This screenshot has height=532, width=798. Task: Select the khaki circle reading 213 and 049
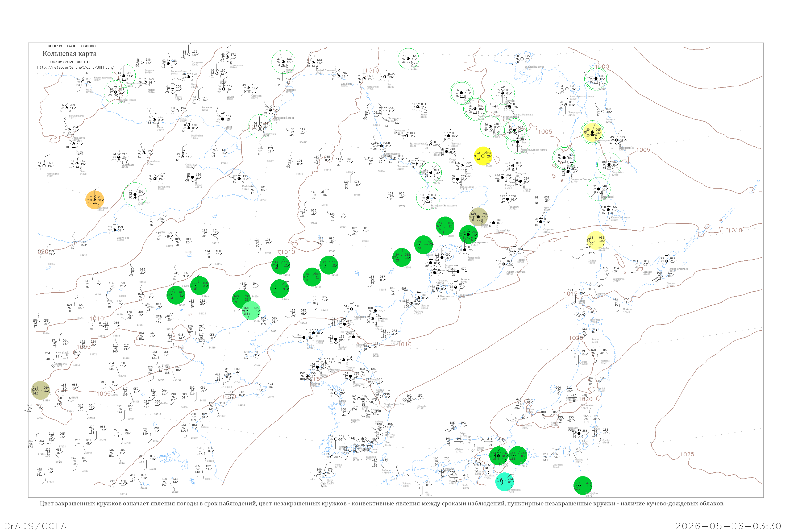tap(40, 390)
